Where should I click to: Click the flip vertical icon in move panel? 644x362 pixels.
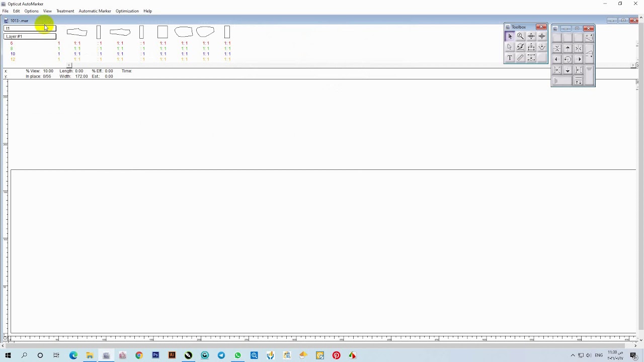[x=557, y=48]
